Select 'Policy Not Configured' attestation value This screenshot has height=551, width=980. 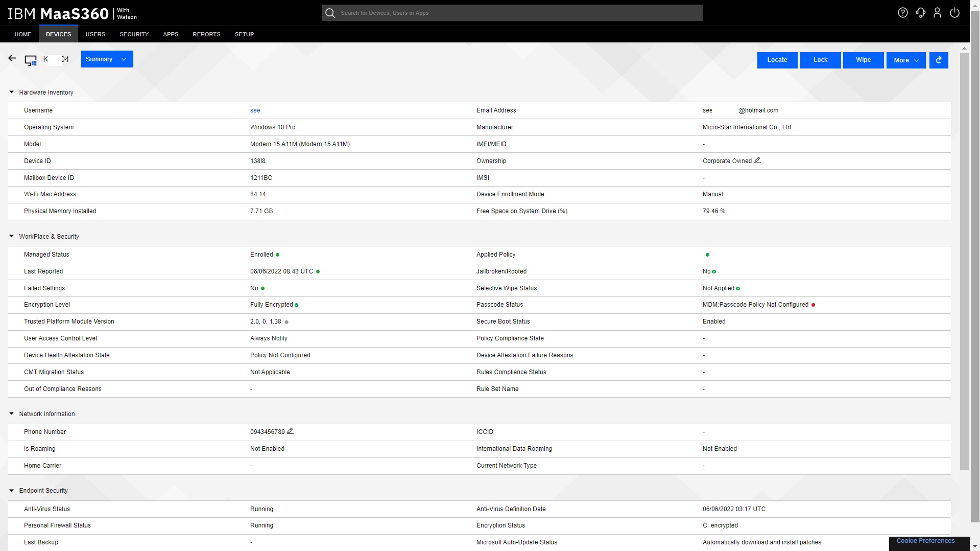(280, 355)
